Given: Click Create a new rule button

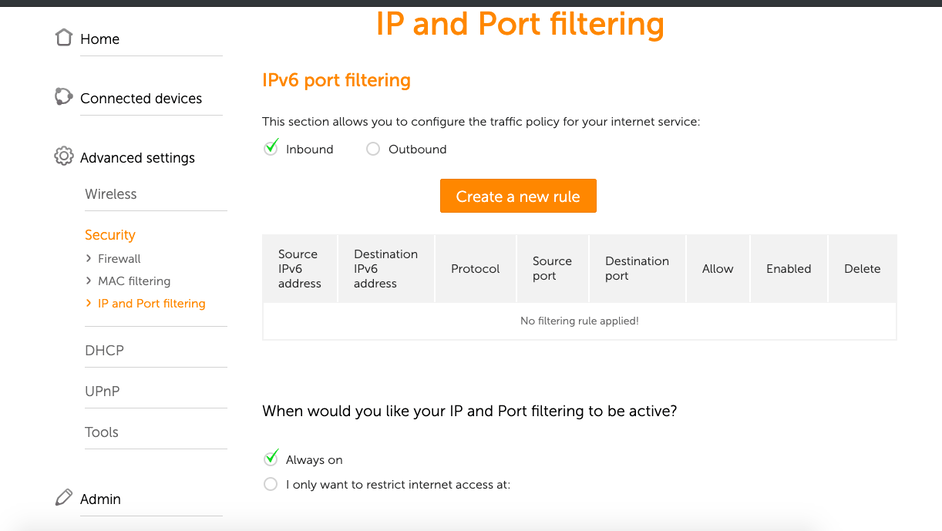Looking at the screenshot, I should click(518, 197).
